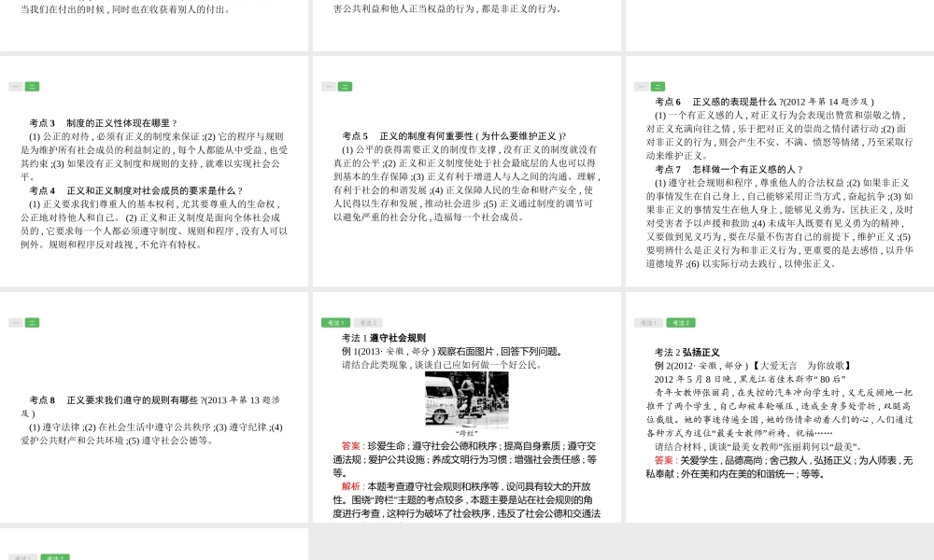Select the green 二 tab on the 考点3 slide
The image size is (934, 560).
32,87
